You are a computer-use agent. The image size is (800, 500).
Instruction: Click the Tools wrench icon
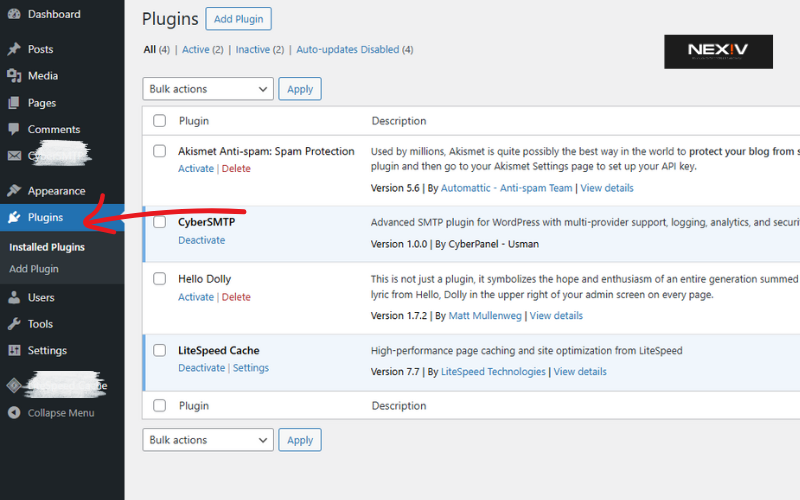tap(14, 324)
